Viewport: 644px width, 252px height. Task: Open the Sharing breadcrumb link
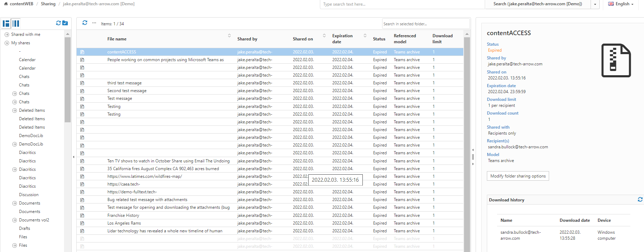tap(48, 4)
